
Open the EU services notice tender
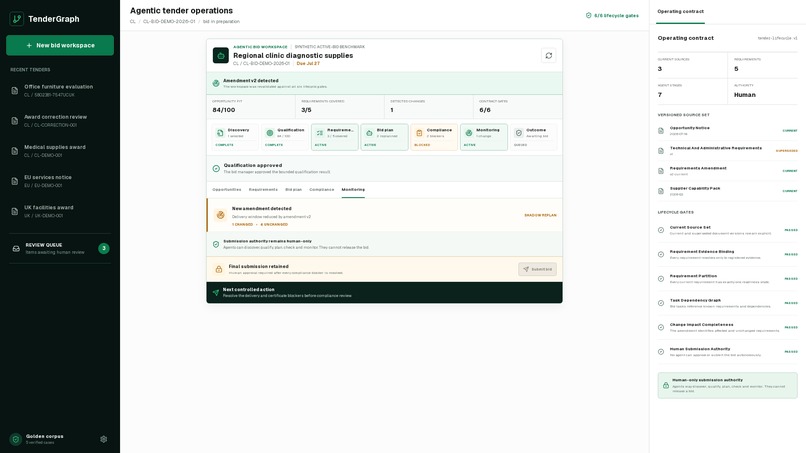tap(60, 181)
